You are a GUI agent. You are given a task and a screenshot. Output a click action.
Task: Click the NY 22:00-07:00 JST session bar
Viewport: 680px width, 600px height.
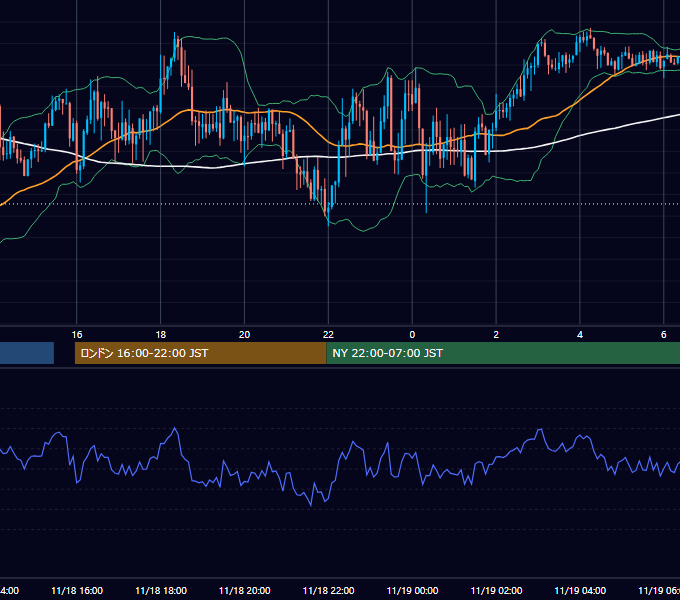503,353
